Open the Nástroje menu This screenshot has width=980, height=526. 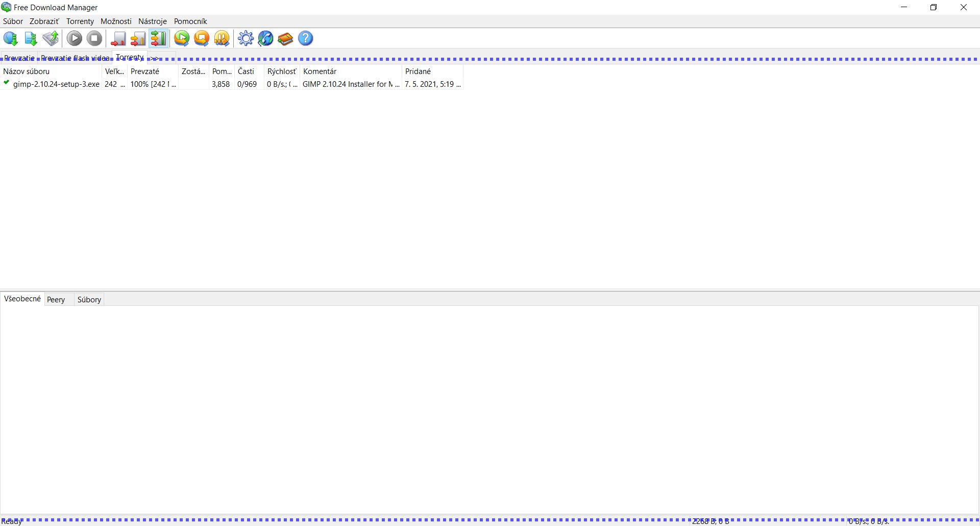(x=153, y=21)
